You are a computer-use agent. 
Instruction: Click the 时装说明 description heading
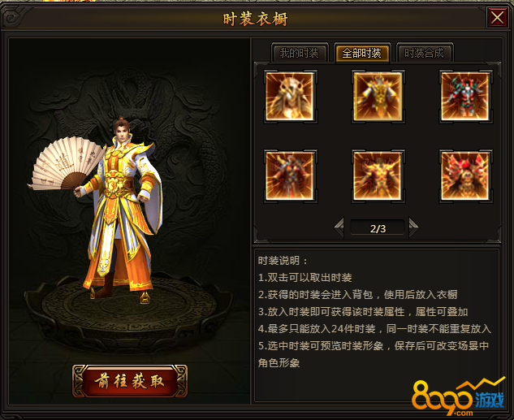point(283,261)
